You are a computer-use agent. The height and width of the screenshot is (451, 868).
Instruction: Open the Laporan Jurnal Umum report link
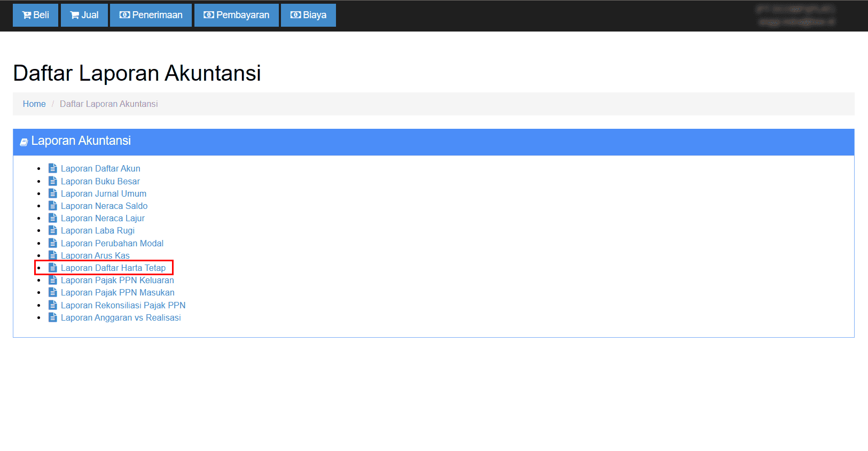103,193
